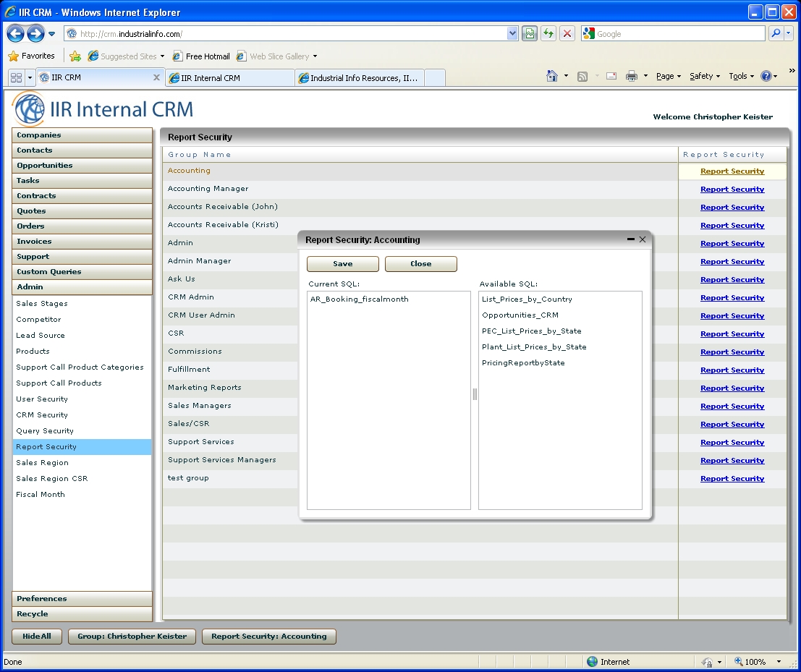This screenshot has width=801, height=672.
Task: Select AR_Booking_fiscalmonth in Current SQL list
Action: click(x=359, y=299)
